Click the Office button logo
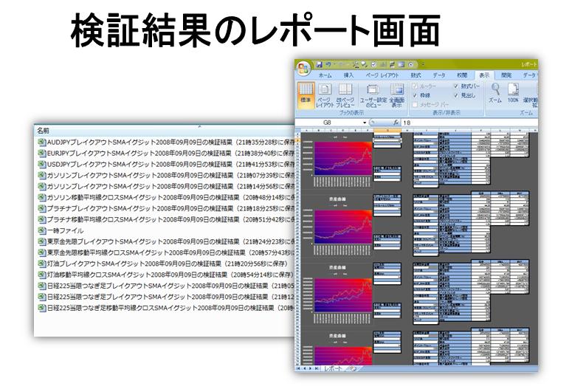 304,67
